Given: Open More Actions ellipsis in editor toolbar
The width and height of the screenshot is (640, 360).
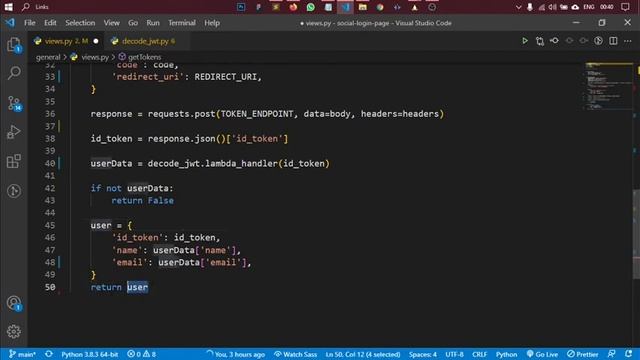Looking at the screenshot, I should coord(628,41).
